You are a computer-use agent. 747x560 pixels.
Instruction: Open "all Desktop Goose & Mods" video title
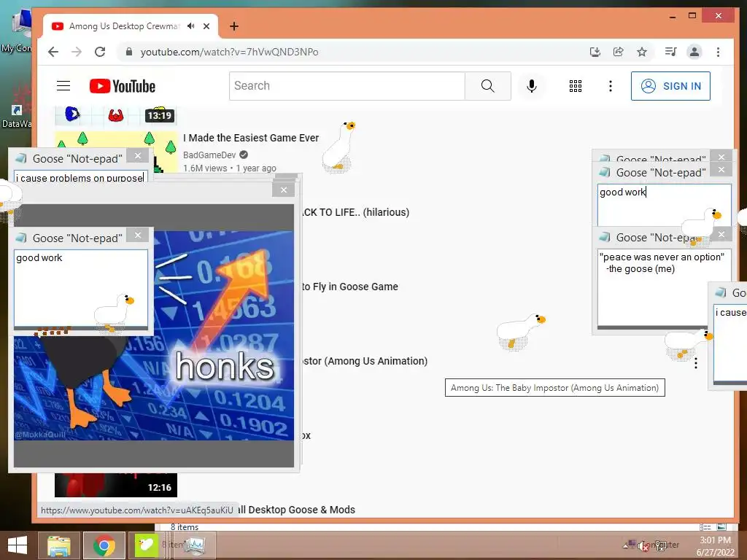[296, 510]
